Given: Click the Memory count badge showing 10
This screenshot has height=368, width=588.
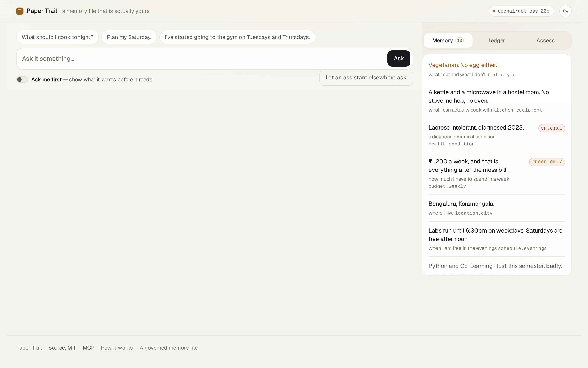Looking at the screenshot, I should 459,41.
